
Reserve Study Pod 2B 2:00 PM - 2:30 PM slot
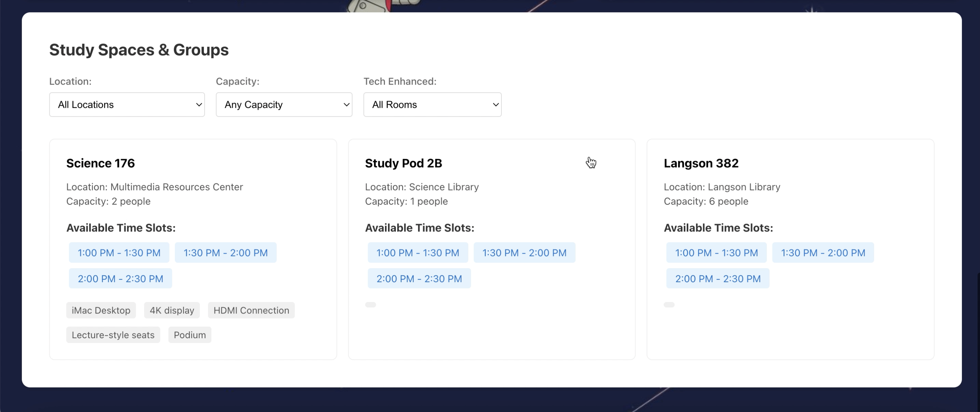point(419,279)
